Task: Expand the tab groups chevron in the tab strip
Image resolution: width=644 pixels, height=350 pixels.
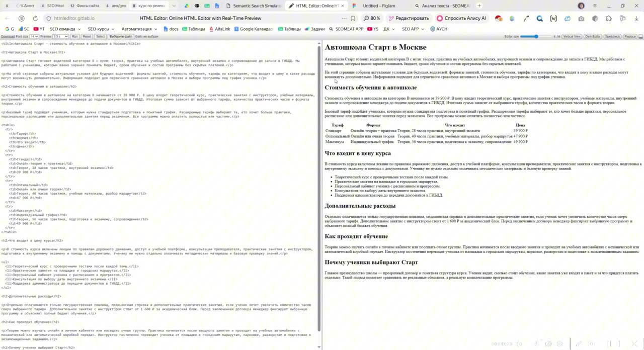Action: [174, 6]
